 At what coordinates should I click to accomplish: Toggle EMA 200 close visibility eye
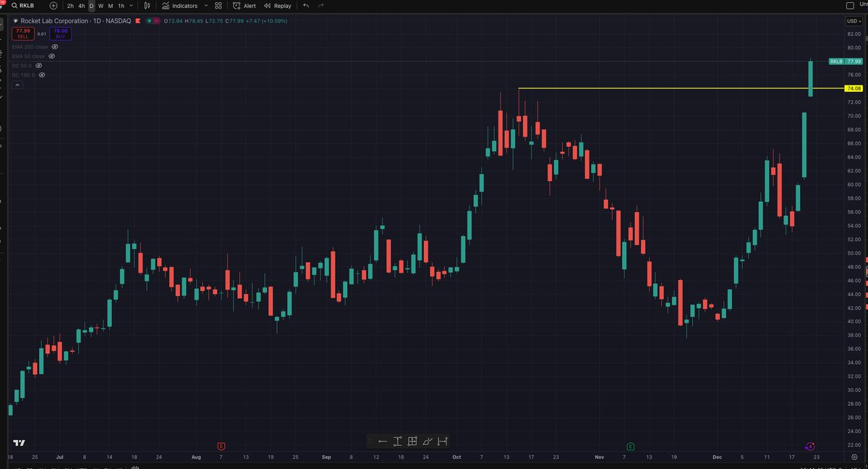tap(55, 46)
